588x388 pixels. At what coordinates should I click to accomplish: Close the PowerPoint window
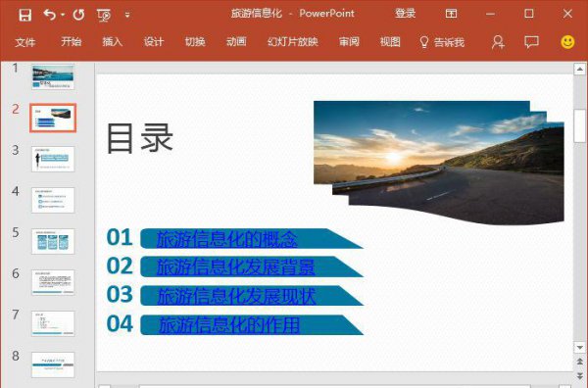coord(567,14)
